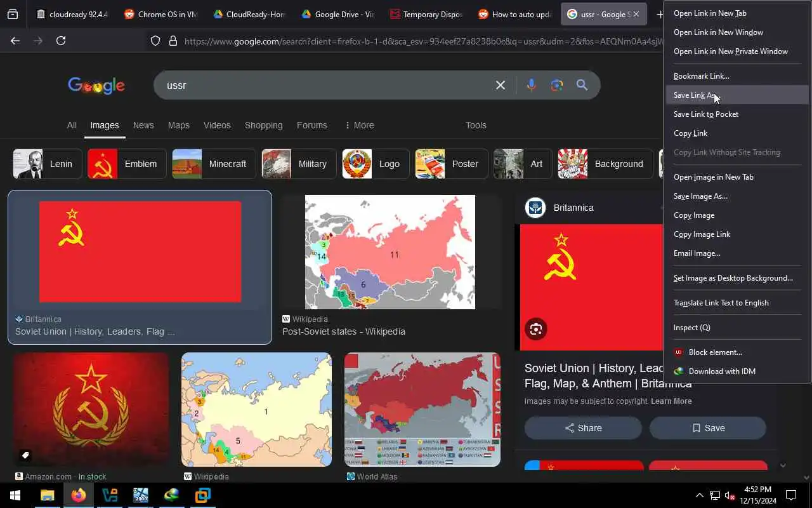
Task: Click the Firefox View icon
Action: point(13,14)
